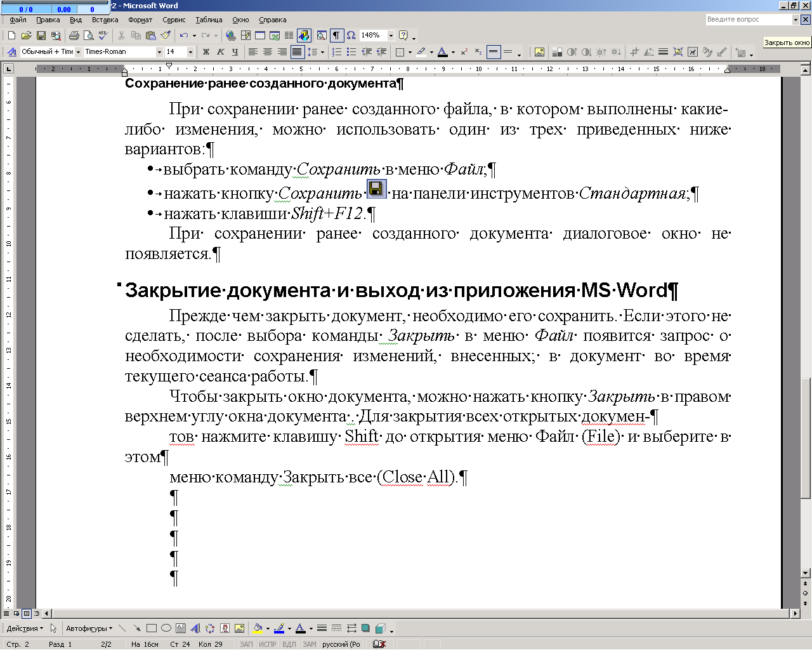Toggle ИСПР track changes in status bar
812x650 pixels.
(x=268, y=644)
